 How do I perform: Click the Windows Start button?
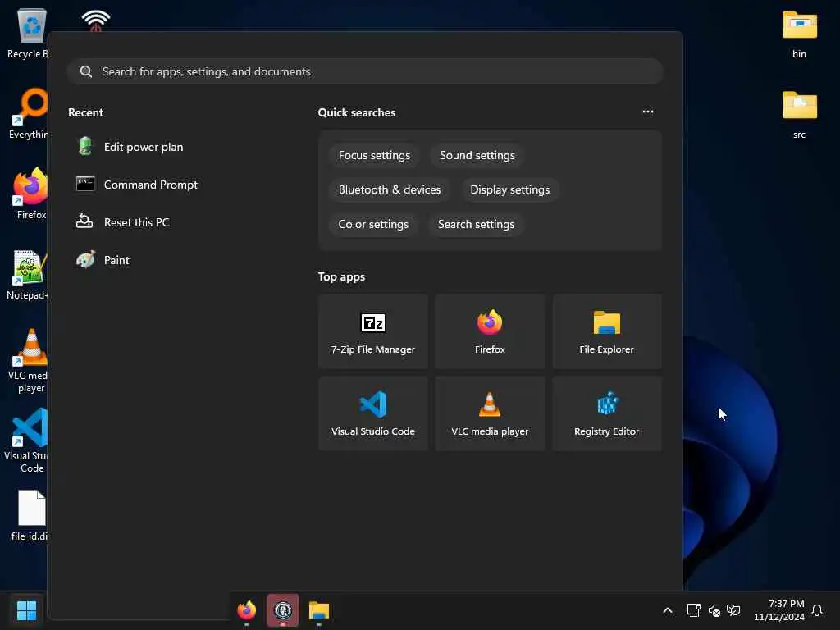click(x=26, y=610)
